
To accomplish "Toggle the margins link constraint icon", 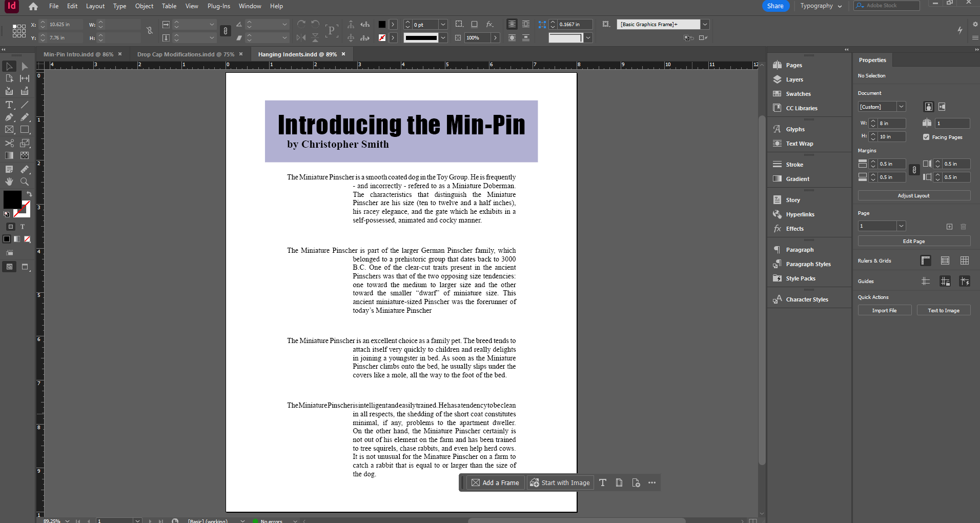I will click(914, 170).
